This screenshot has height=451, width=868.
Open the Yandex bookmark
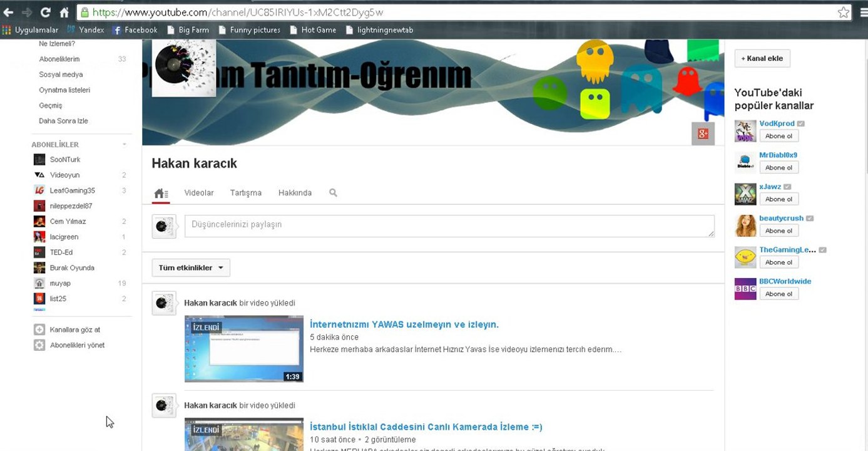pos(85,30)
